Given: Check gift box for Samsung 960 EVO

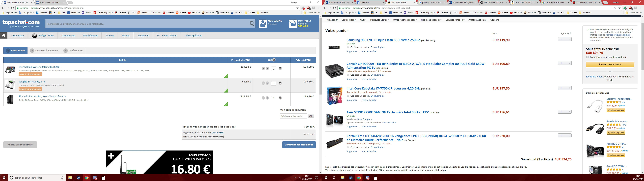Looking at the screenshot, I should (348, 47).
